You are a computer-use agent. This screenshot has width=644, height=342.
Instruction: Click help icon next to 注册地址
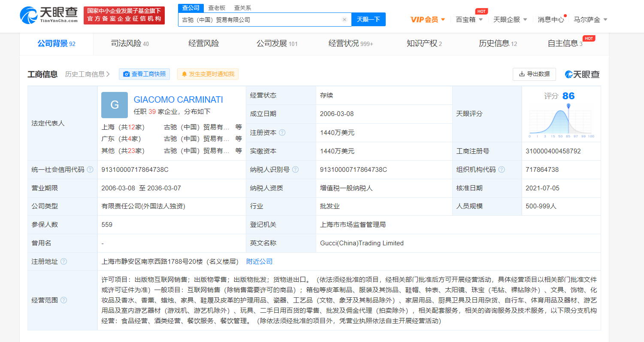coord(63,262)
